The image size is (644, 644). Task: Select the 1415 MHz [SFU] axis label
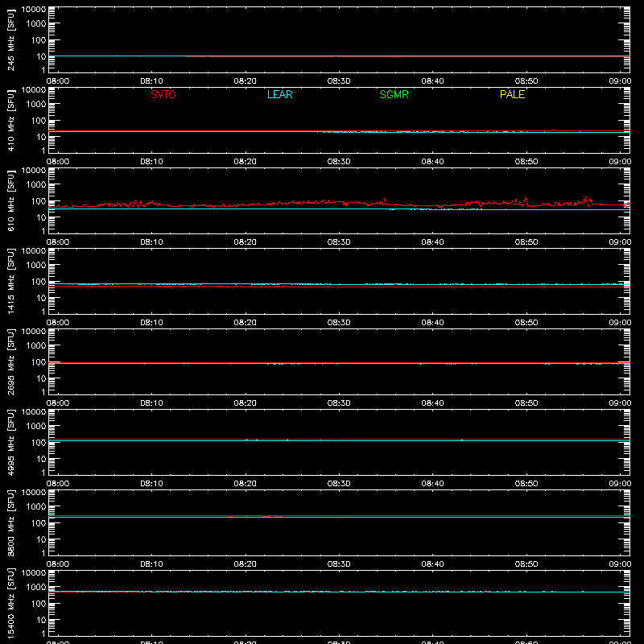[10, 281]
